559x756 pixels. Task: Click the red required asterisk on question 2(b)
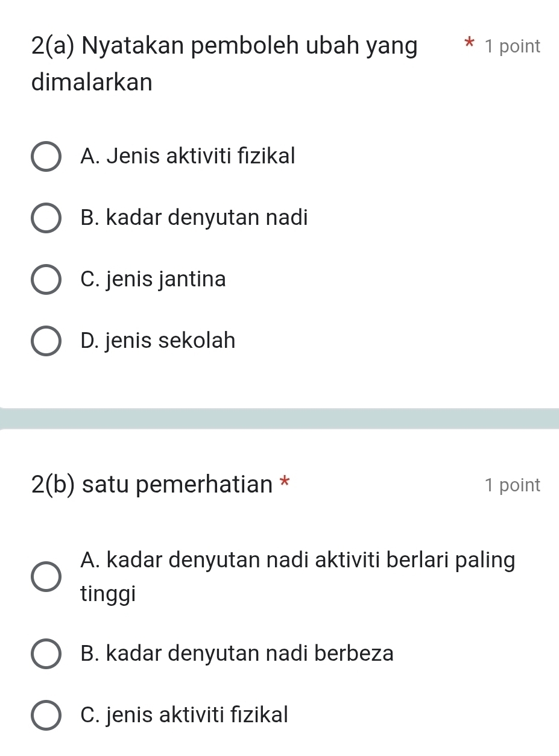pyautogui.click(x=285, y=484)
